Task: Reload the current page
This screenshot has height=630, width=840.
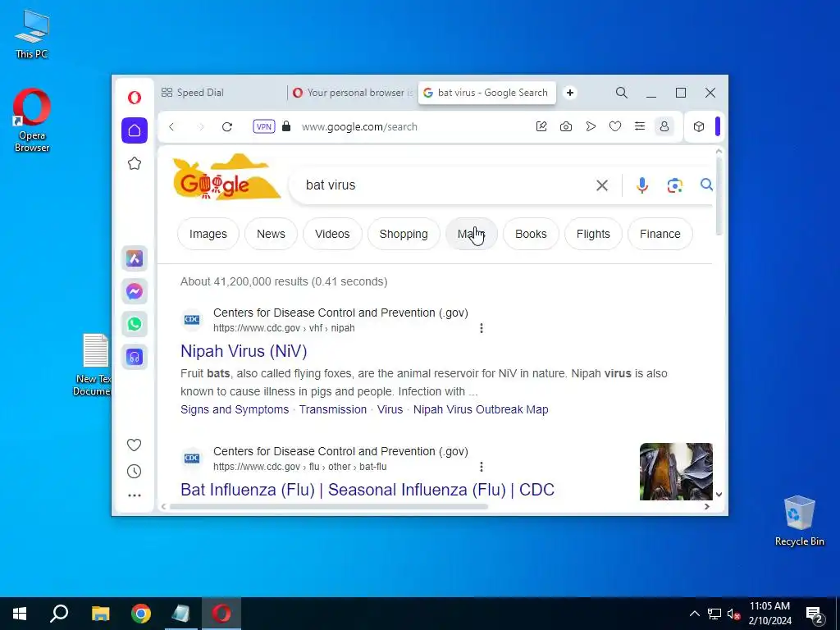Action: click(227, 127)
